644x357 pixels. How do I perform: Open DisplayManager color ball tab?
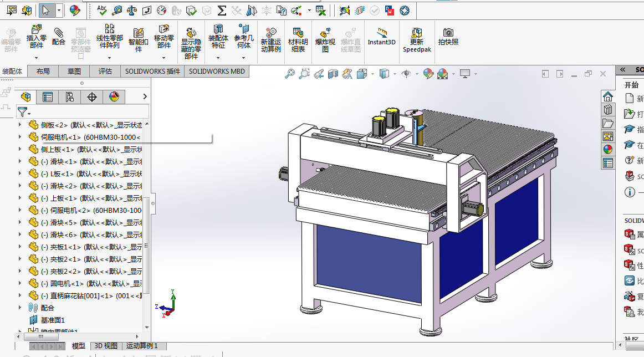(114, 97)
